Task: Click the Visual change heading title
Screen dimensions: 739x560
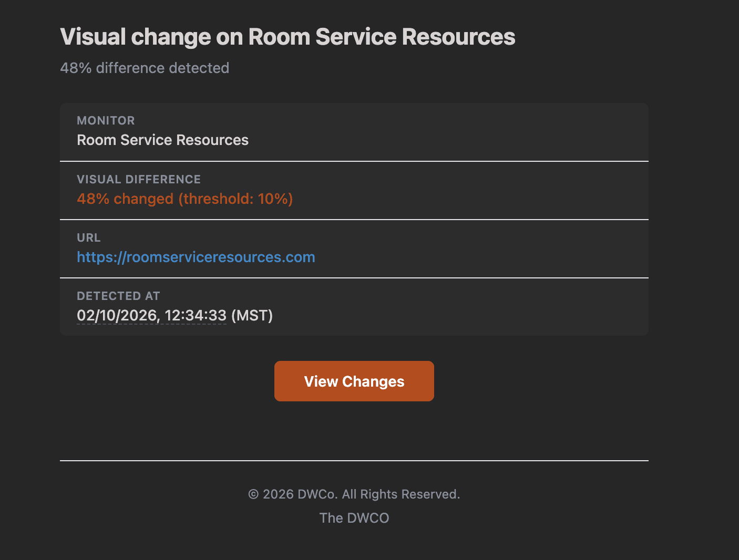Action: click(288, 36)
